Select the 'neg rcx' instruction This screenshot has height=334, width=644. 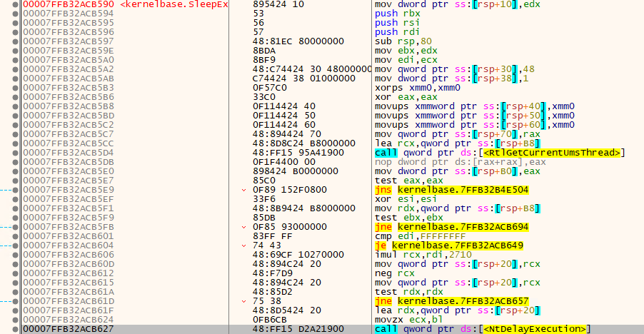click(395, 273)
